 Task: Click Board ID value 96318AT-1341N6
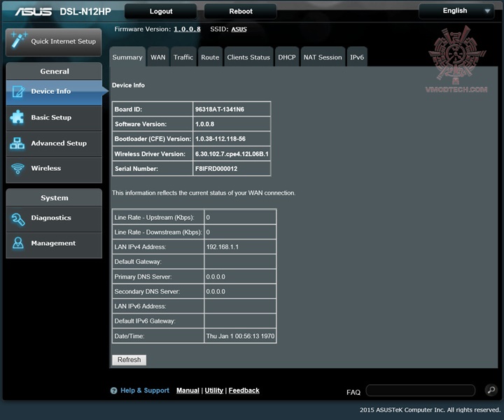(220, 109)
